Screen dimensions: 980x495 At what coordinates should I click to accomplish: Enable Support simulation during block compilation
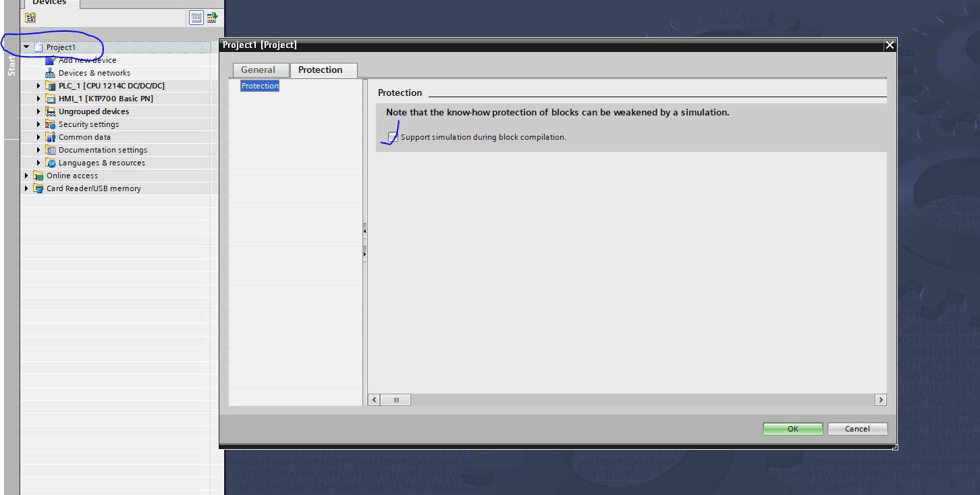coord(393,137)
